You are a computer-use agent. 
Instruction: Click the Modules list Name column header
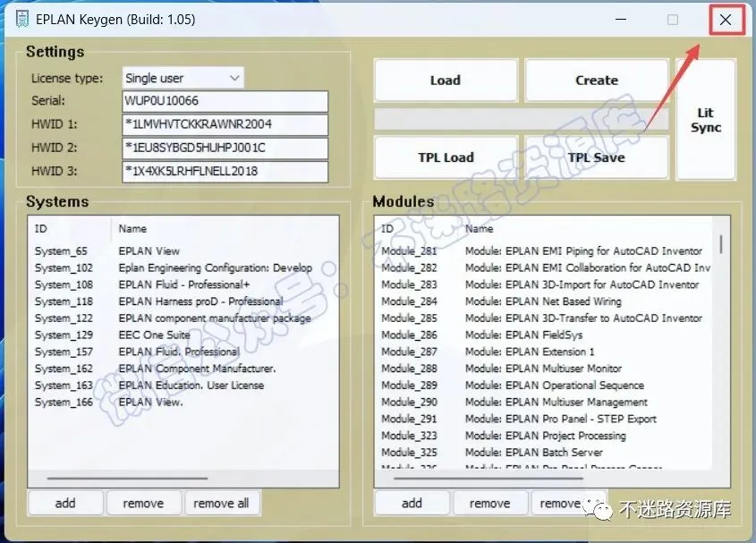click(x=586, y=229)
